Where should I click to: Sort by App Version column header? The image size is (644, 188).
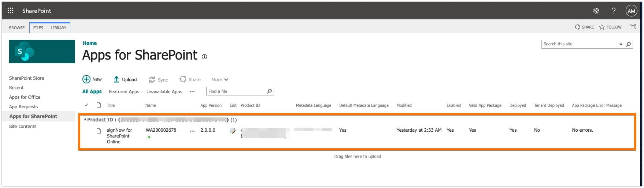211,105
